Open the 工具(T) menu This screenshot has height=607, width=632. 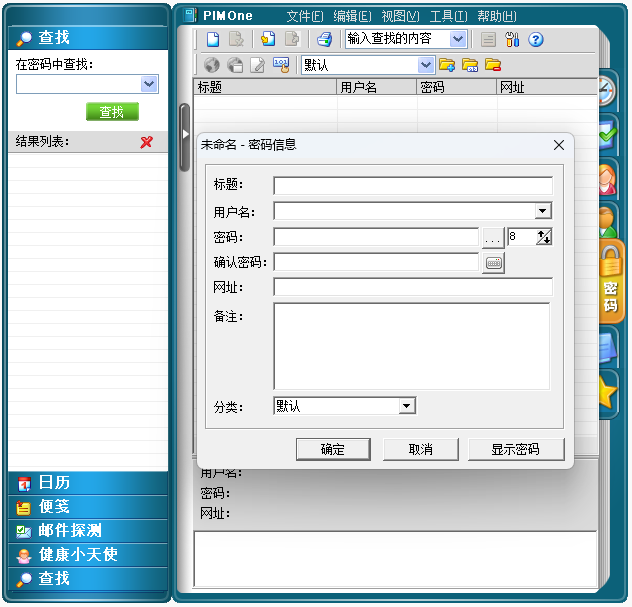tap(448, 16)
